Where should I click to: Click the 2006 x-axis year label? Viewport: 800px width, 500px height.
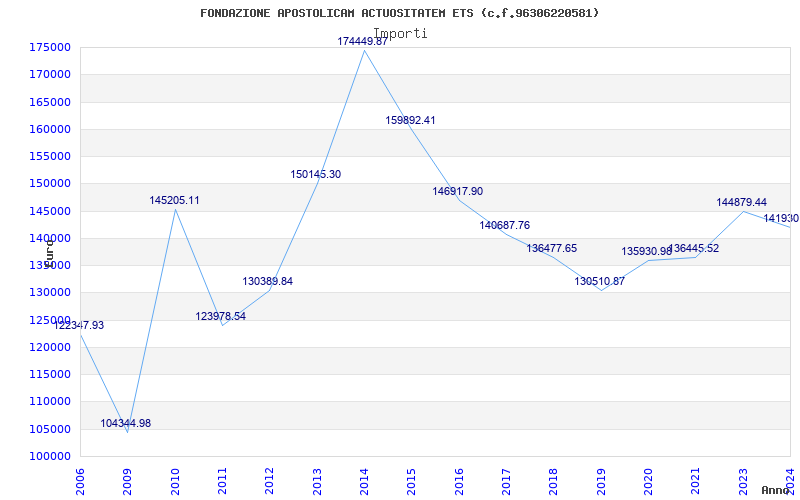80,481
